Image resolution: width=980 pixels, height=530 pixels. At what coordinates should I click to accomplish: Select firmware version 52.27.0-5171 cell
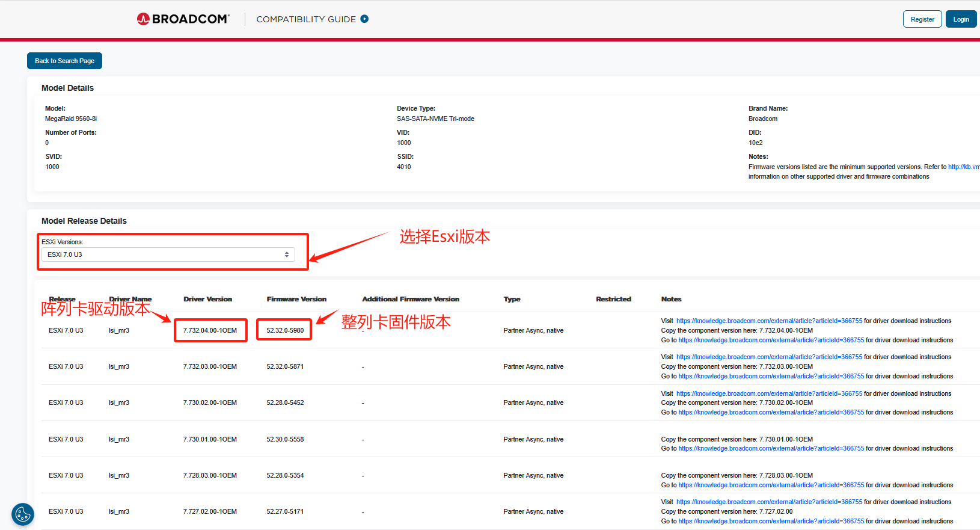tap(285, 512)
